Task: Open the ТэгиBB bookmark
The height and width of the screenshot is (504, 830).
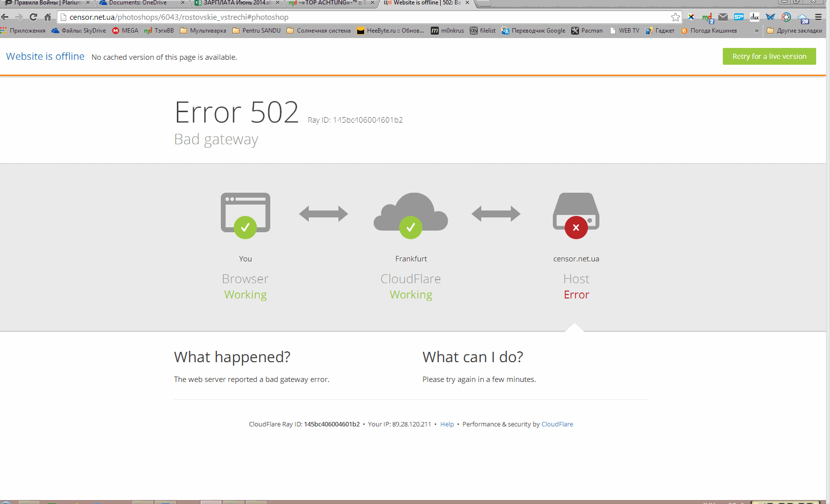Action: [x=159, y=31]
